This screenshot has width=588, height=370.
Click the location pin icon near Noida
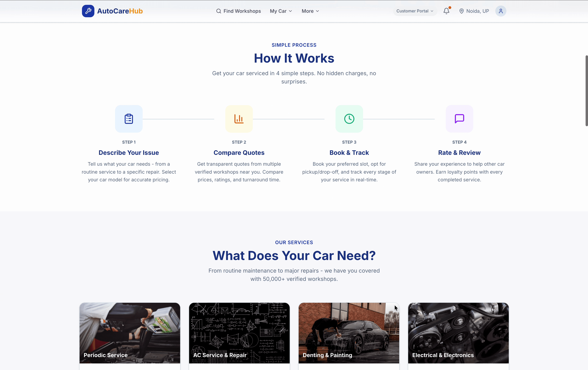[462, 11]
